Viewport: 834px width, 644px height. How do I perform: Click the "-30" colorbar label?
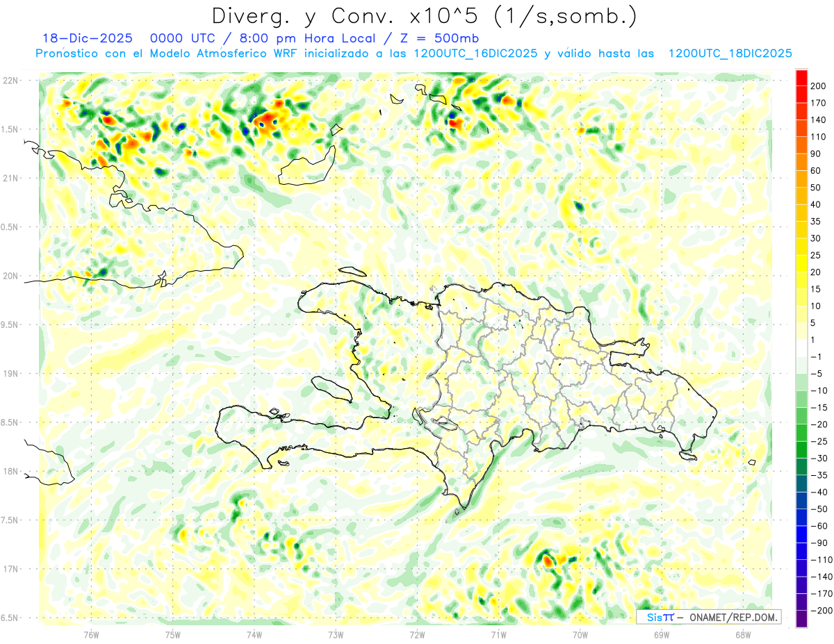coord(820,459)
